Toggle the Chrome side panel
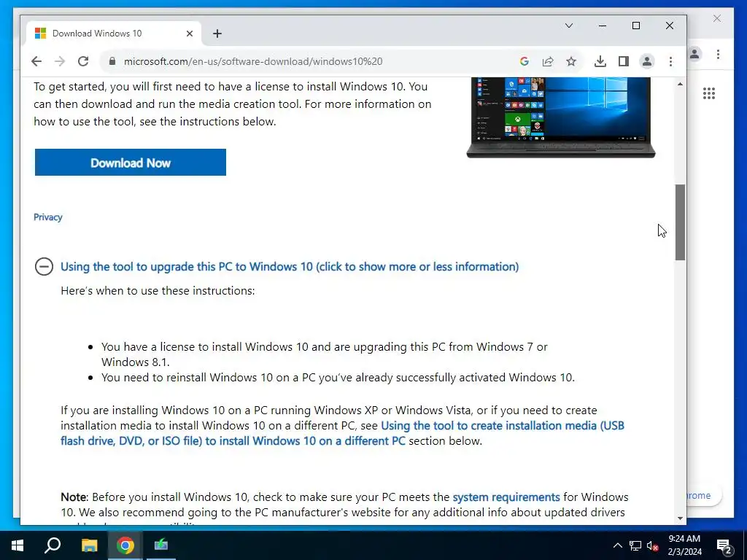Viewport: 747px width, 560px height. [x=624, y=61]
